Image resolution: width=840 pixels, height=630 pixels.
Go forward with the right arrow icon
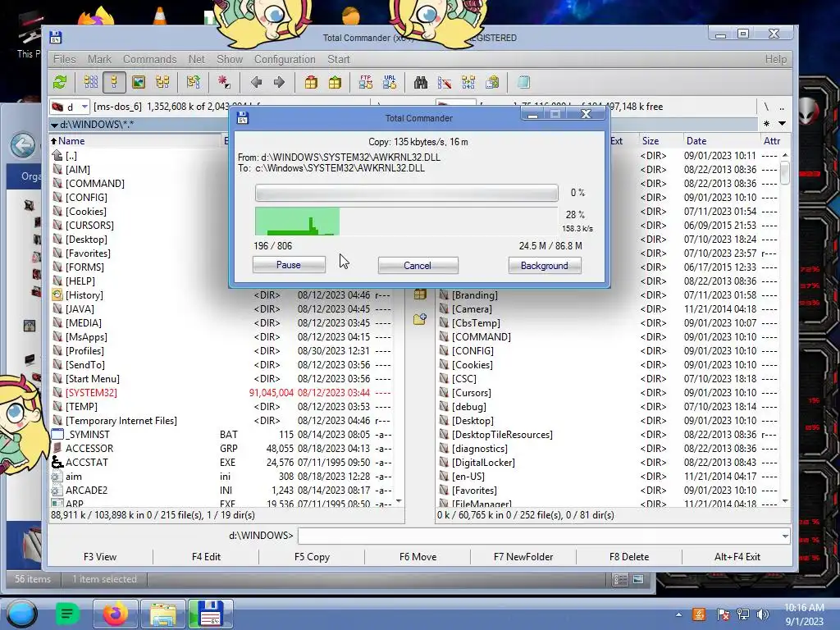tap(279, 83)
